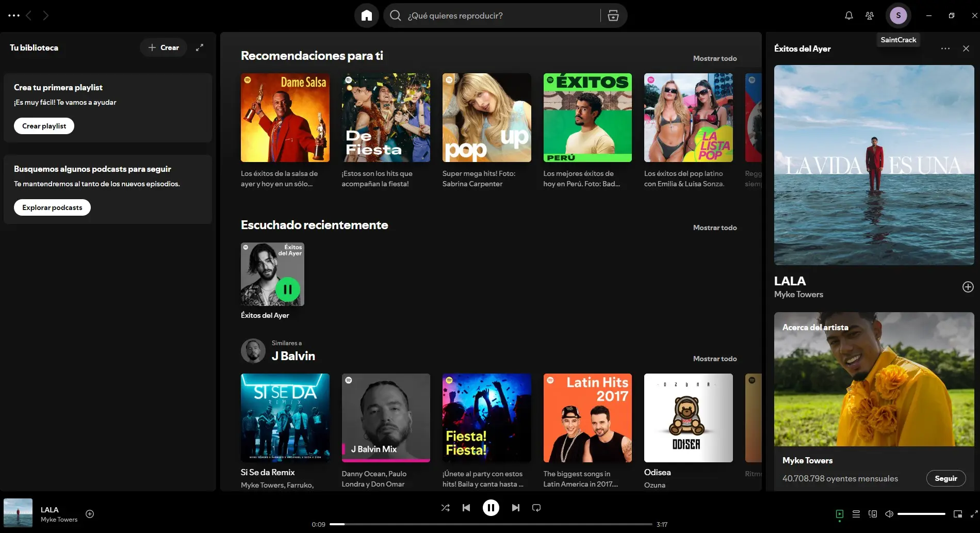Expand Tu biblioteca panel
Image resolution: width=980 pixels, height=533 pixels.
200,47
